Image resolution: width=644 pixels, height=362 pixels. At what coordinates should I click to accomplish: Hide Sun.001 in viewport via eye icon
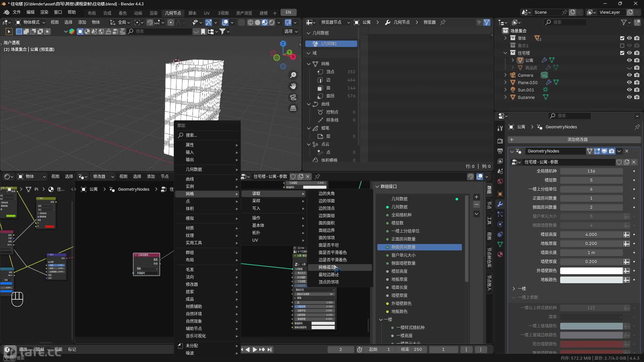coord(629,90)
